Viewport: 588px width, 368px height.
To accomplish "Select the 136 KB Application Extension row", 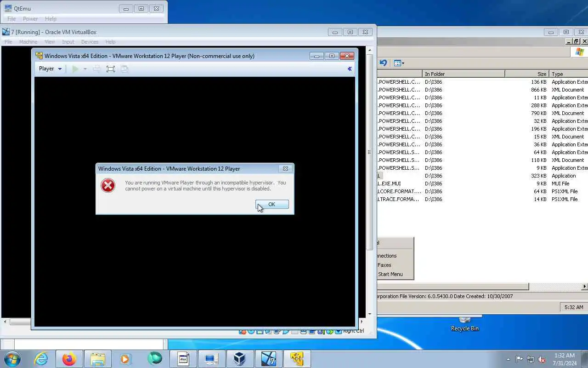I will (x=482, y=82).
